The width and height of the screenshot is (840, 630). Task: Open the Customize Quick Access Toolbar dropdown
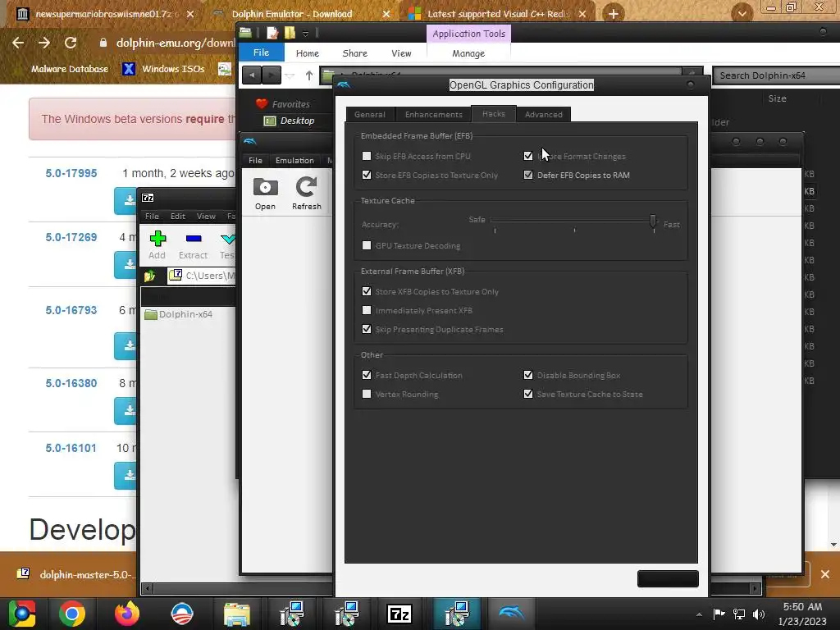click(x=305, y=34)
